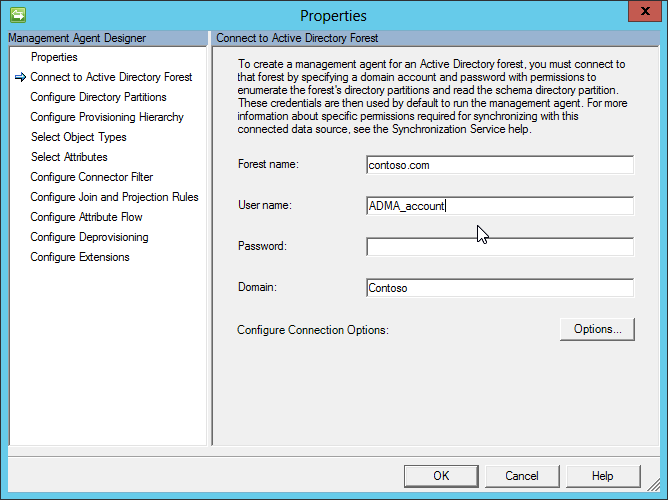This screenshot has width=668, height=500.
Task: Click the empty Password field
Action: pos(500,247)
